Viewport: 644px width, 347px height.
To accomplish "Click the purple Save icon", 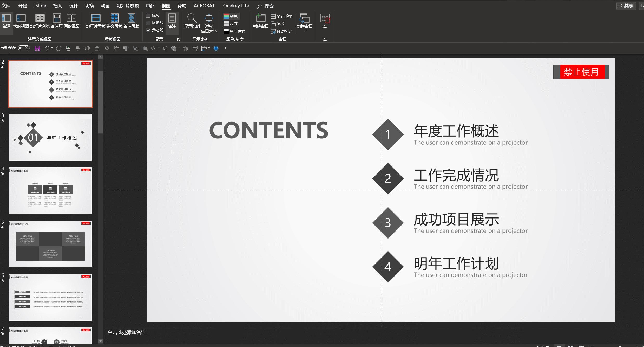I will pos(37,48).
